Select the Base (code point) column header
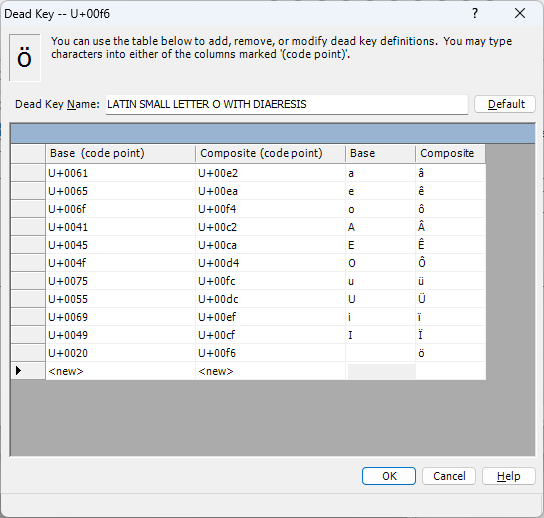544x518 pixels. [120, 153]
